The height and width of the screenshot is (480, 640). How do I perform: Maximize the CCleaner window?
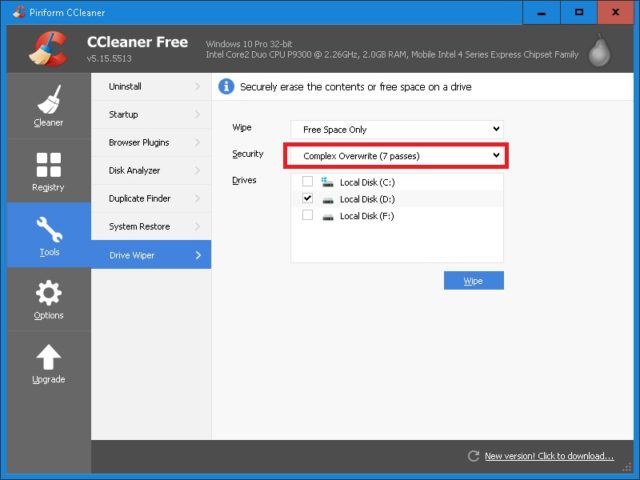579,12
